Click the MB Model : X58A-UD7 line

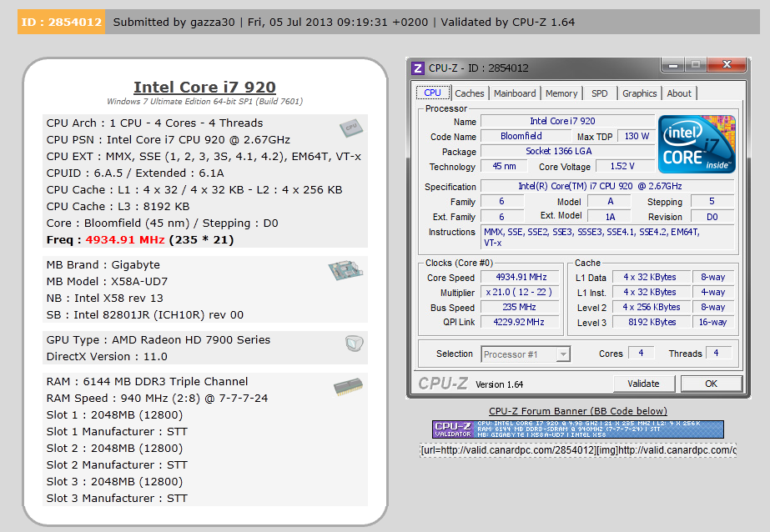coord(107,282)
